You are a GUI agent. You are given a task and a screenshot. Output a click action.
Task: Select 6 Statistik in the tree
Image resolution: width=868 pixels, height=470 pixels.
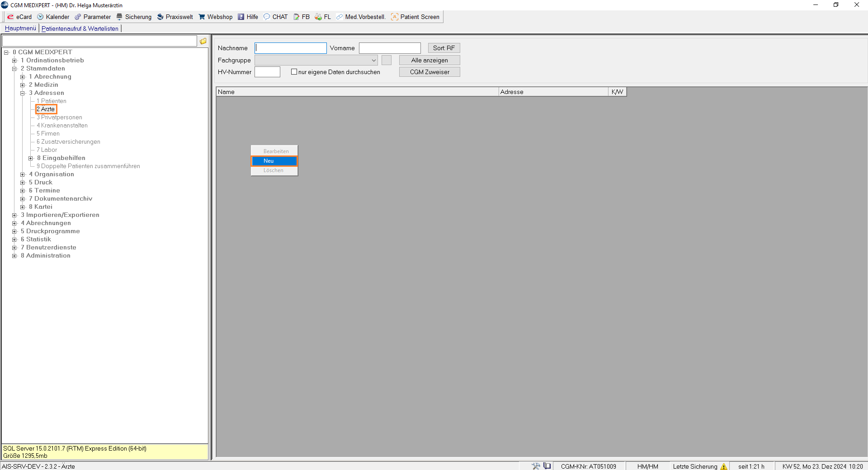(x=36, y=240)
